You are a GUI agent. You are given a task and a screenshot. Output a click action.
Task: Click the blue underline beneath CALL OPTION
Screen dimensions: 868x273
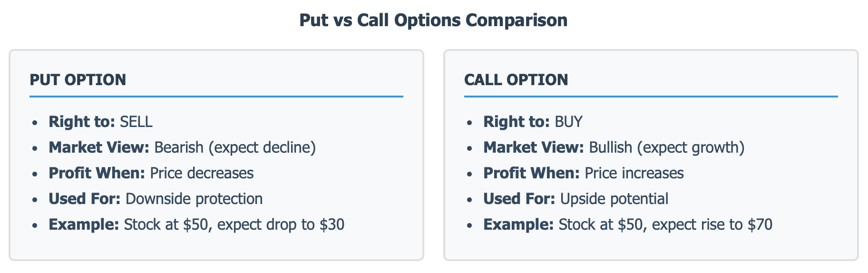click(x=651, y=97)
